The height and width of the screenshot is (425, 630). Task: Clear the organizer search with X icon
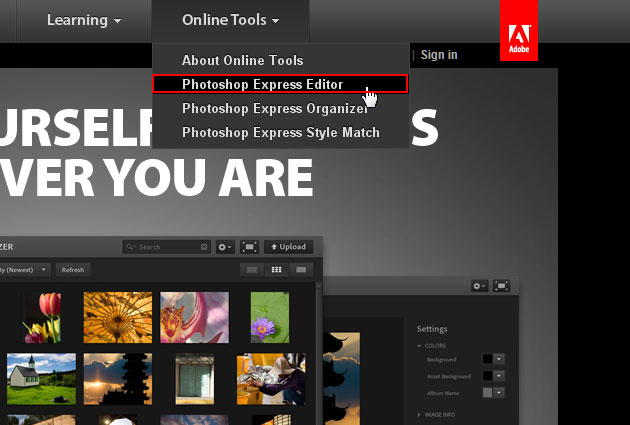coord(204,247)
